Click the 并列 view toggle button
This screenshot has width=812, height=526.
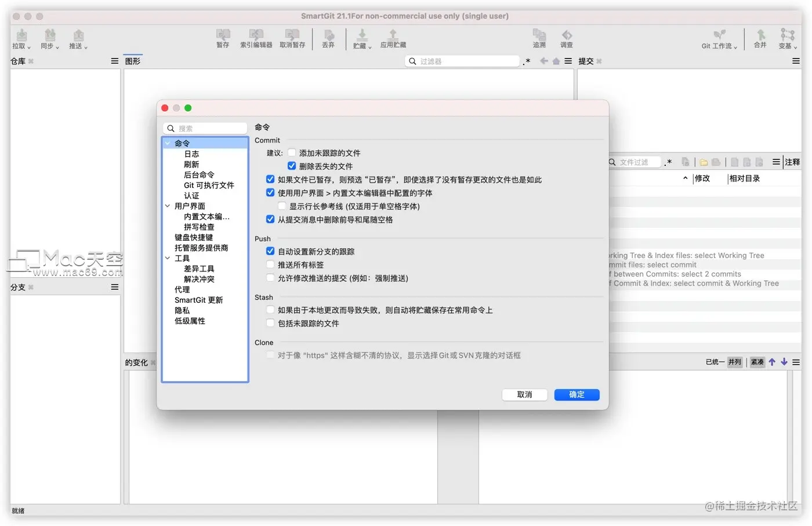tap(735, 362)
